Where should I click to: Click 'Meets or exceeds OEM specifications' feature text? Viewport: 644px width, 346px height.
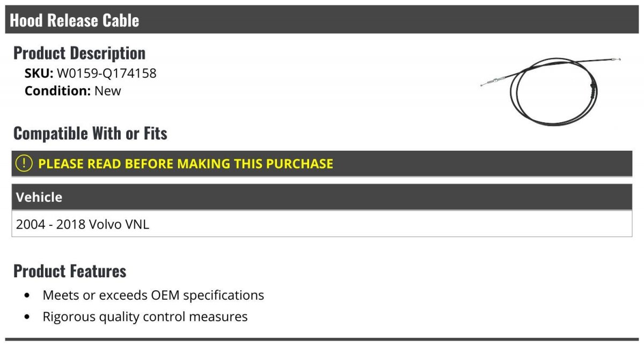click(153, 295)
